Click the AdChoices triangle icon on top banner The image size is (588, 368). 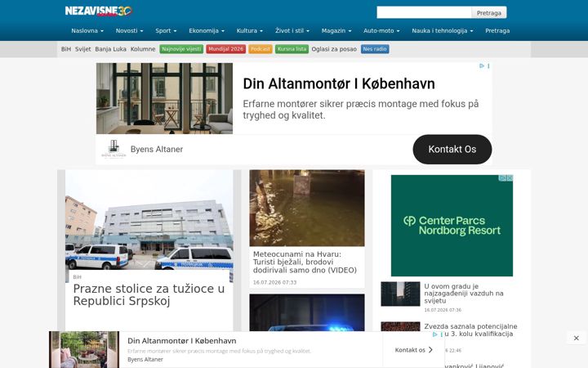(482, 65)
